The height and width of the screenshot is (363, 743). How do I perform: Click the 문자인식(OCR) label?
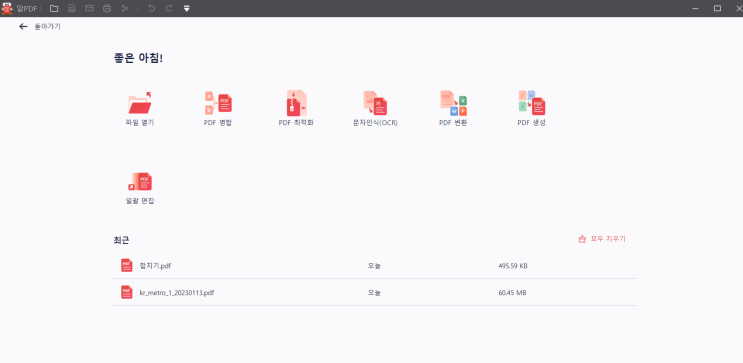[375, 123]
